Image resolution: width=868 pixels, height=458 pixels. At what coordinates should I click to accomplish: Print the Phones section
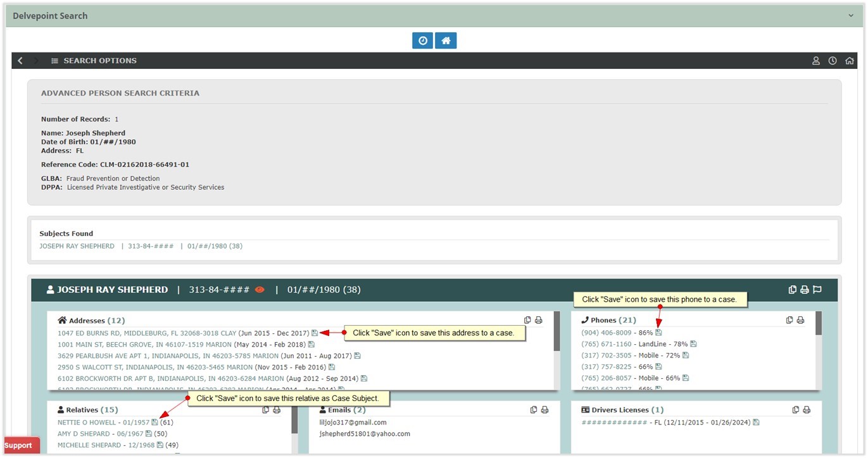click(x=800, y=320)
